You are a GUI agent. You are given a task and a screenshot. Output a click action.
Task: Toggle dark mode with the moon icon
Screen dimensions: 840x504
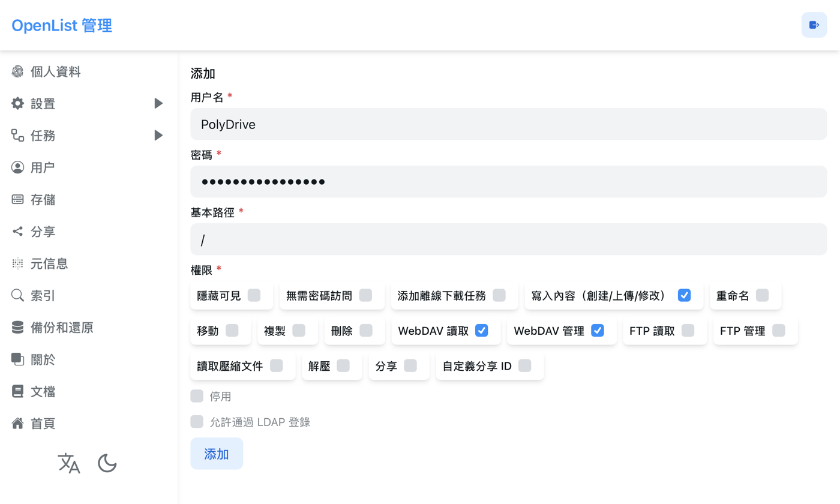(x=107, y=463)
